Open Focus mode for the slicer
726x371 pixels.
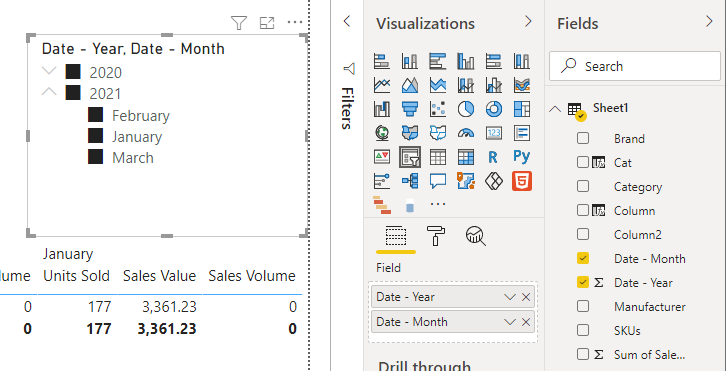click(x=267, y=23)
